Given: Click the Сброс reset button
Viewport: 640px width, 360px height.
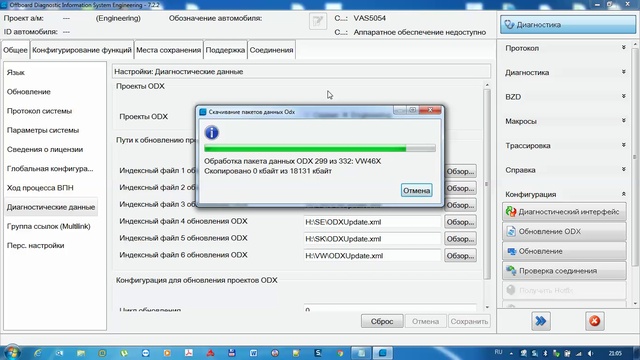Looking at the screenshot, I should coord(382,321).
